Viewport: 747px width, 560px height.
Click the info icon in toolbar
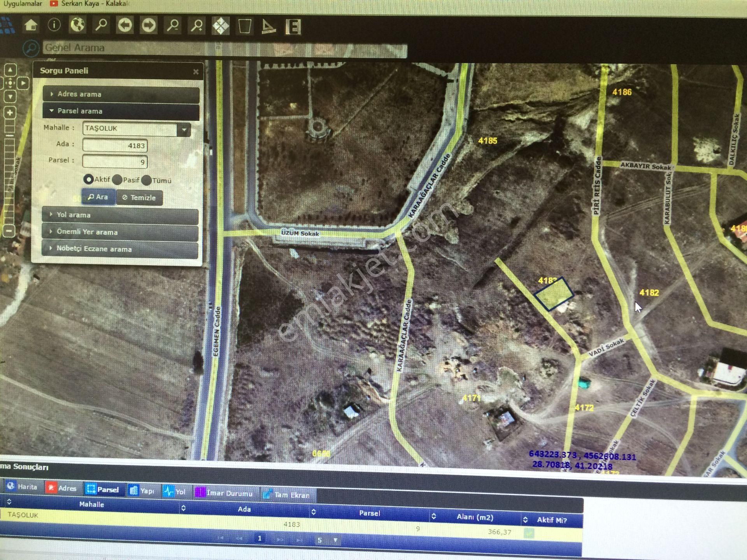coord(54,25)
